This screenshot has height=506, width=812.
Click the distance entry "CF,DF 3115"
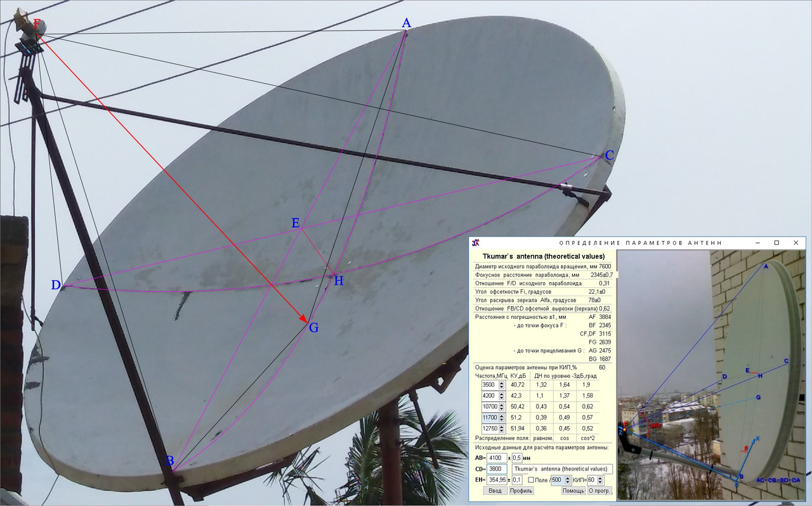tap(596, 334)
